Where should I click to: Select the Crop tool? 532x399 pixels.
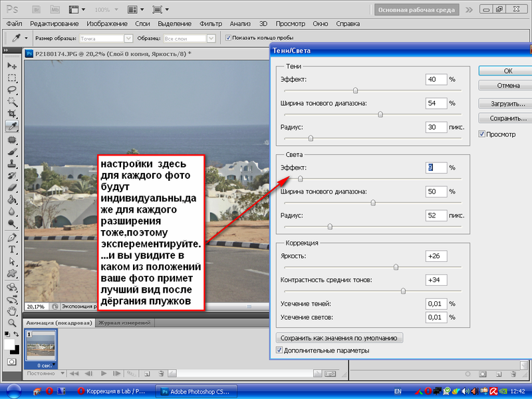(12, 114)
